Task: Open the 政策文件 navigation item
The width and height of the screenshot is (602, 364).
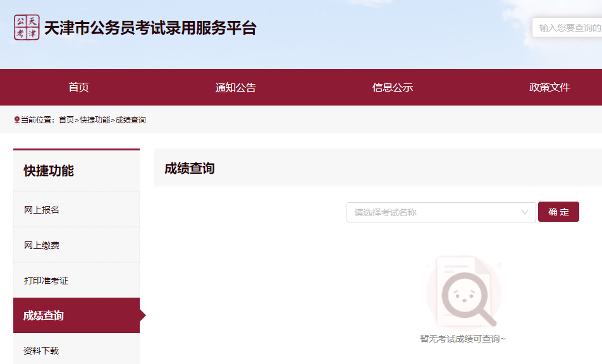Action: click(550, 88)
